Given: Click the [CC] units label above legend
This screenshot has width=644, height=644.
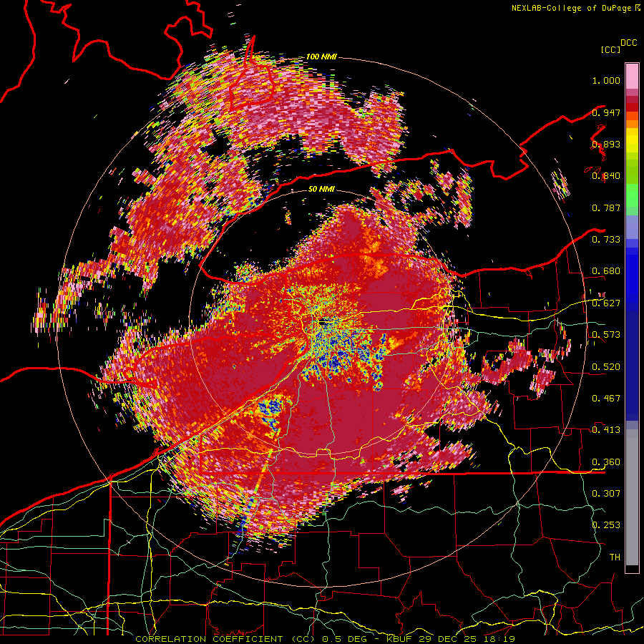Looking at the screenshot, I should (x=610, y=49).
